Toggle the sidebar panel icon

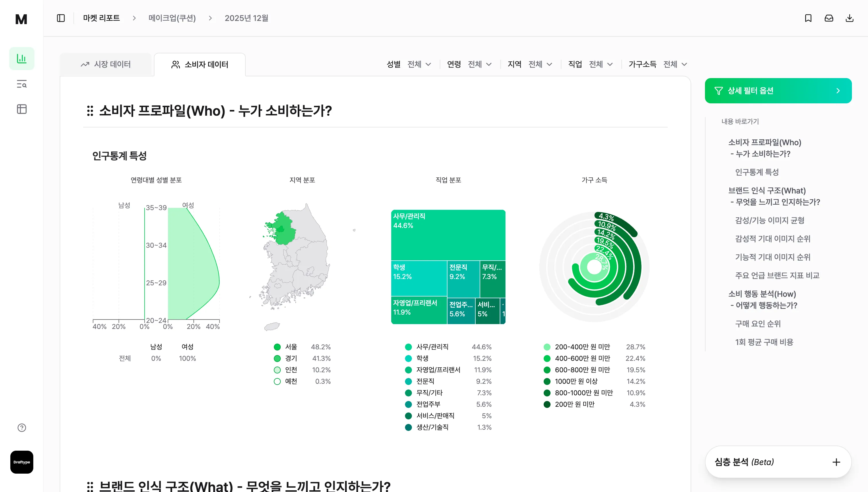[61, 18]
